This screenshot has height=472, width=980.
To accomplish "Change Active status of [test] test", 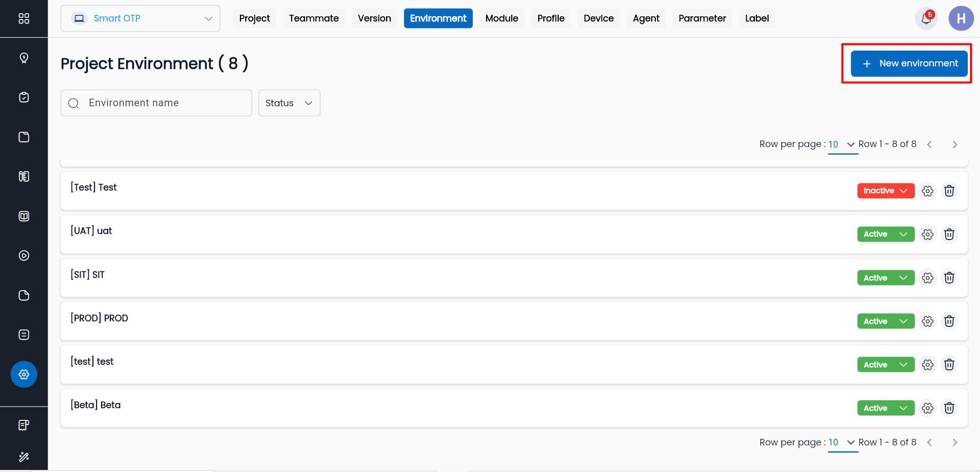I will pyautogui.click(x=885, y=365).
